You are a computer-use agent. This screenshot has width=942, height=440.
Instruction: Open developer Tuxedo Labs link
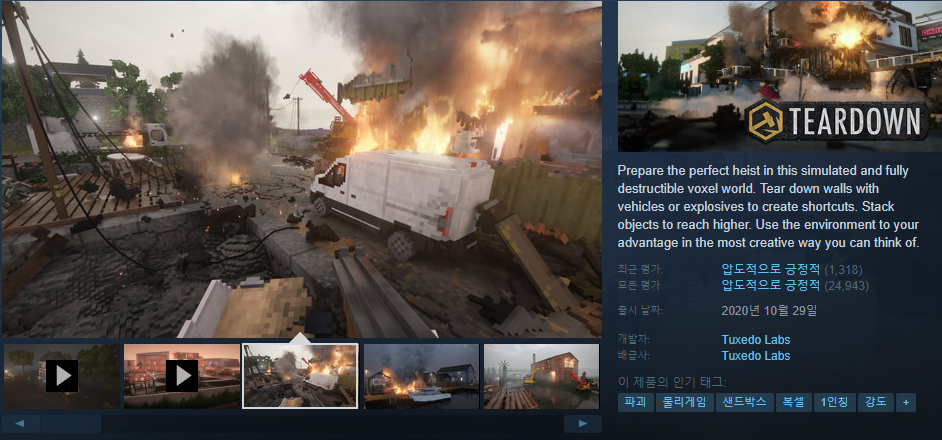pos(755,340)
